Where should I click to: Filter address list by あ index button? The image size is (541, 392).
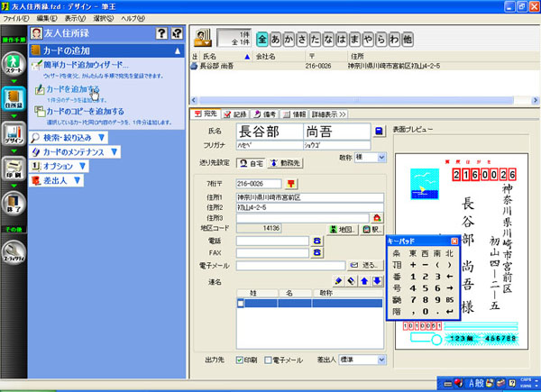[x=274, y=39]
